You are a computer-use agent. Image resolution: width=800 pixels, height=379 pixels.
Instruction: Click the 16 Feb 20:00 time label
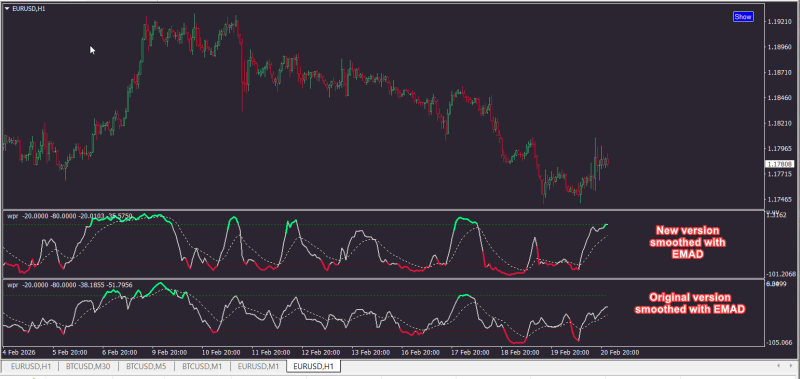pos(420,352)
